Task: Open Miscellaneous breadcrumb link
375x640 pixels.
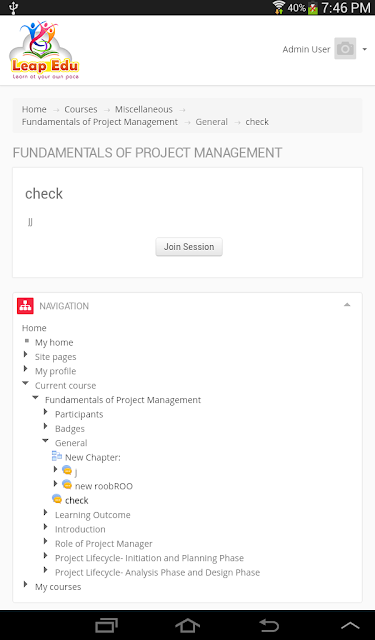Action: 144,109
